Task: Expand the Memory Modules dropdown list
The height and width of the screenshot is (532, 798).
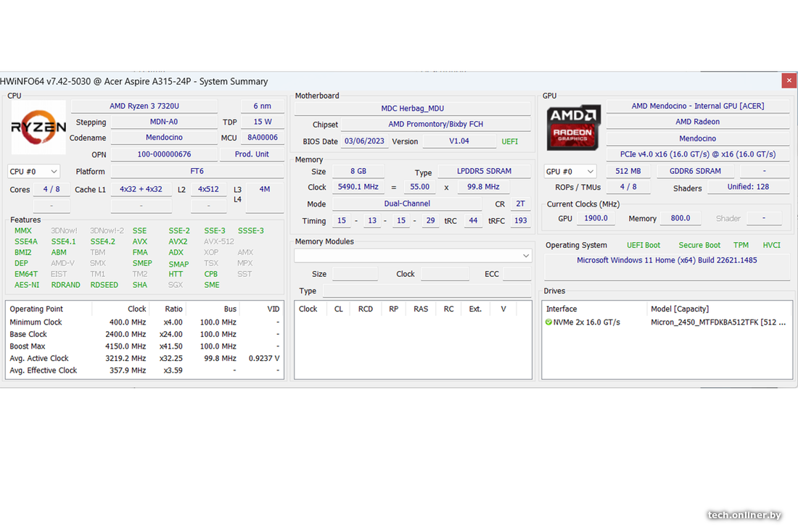Action: point(414,256)
